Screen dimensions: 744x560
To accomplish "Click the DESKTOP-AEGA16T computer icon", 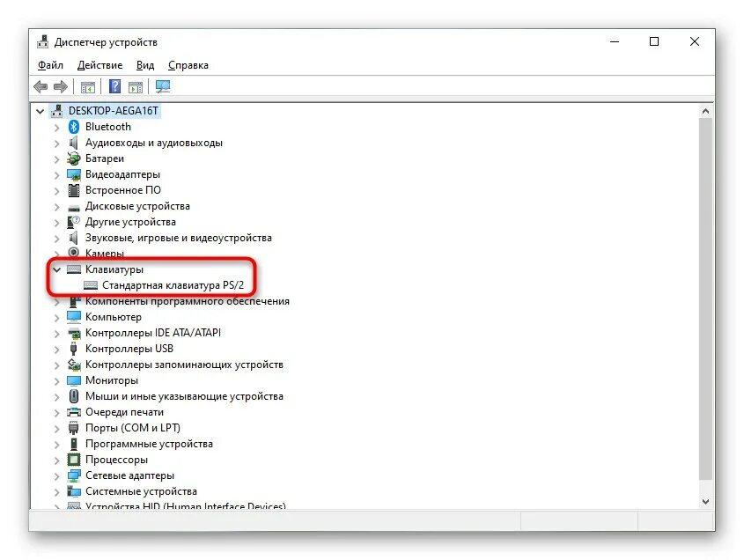I will pyautogui.click(x=57, y=111).
